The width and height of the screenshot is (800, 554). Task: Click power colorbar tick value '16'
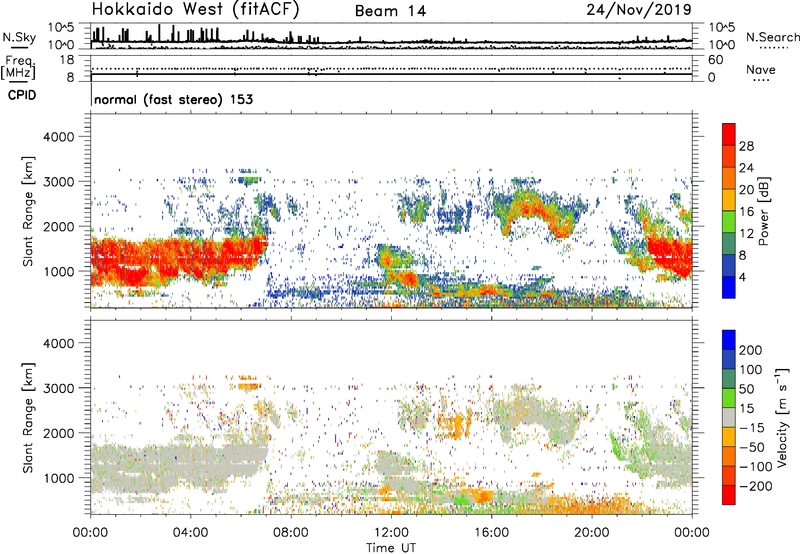[746, 212]
